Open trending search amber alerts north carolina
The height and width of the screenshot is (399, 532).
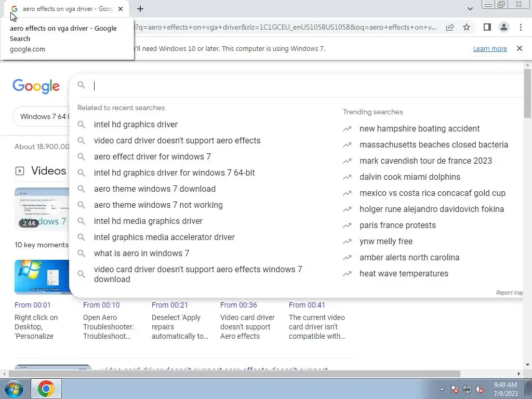[x=409, y=258]
